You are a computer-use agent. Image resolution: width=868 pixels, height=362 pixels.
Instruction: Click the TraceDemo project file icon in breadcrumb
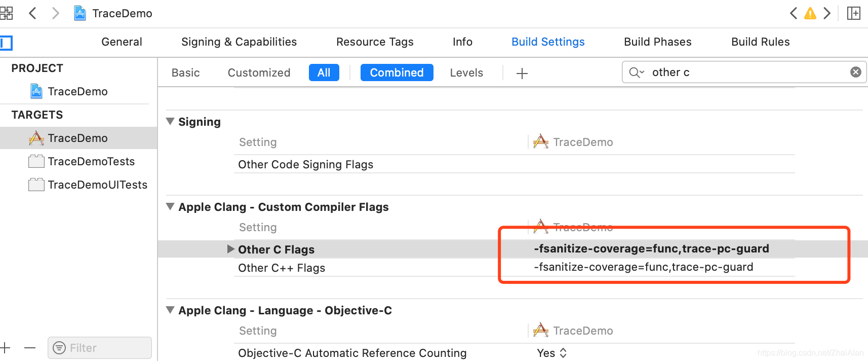[x=80, y=13]
